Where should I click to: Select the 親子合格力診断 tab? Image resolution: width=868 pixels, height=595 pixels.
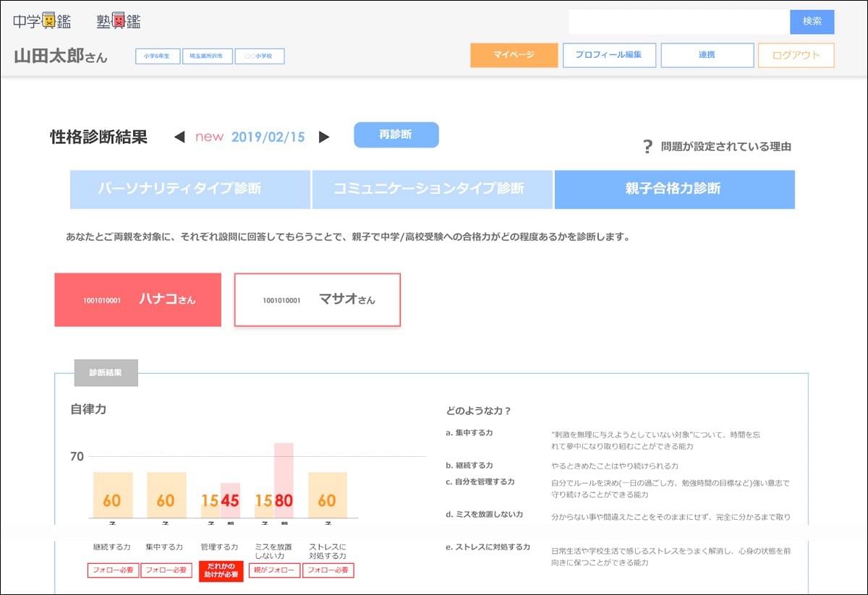pyautogui.click(x=674, y=189)
